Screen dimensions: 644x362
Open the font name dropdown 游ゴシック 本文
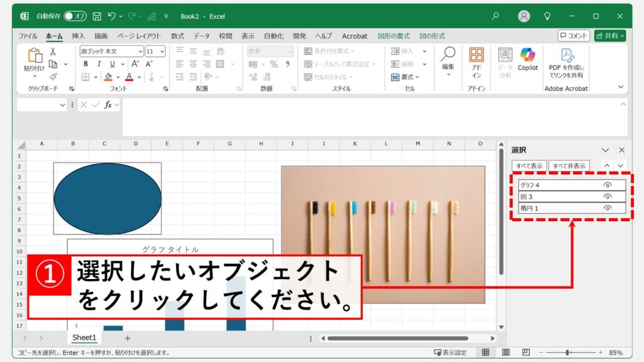[x=140, y=52]
